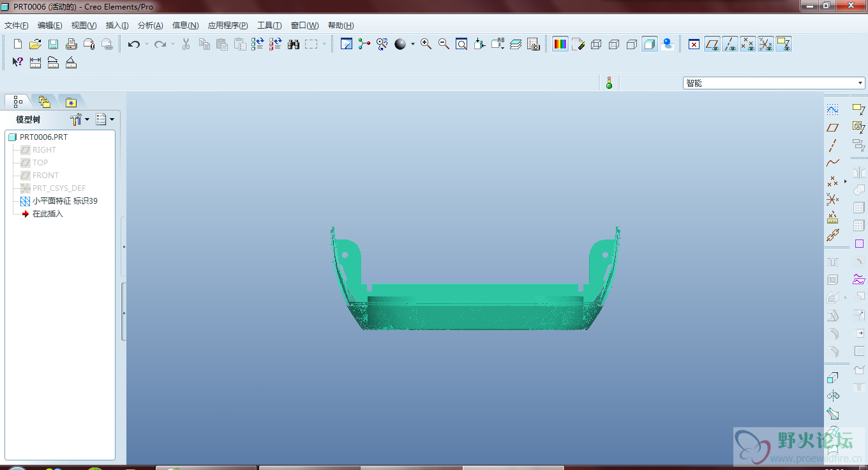Click the Paste clipboard icon

[222, 44]
